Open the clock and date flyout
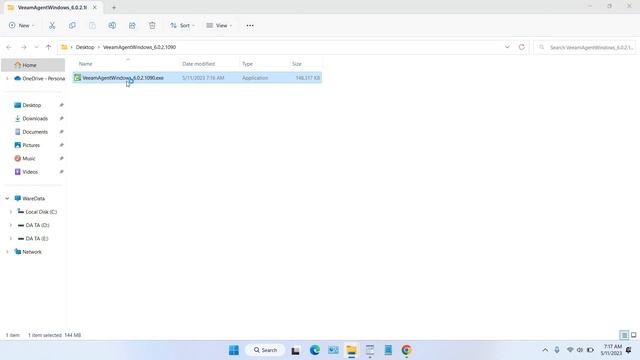 click(611, 350)
